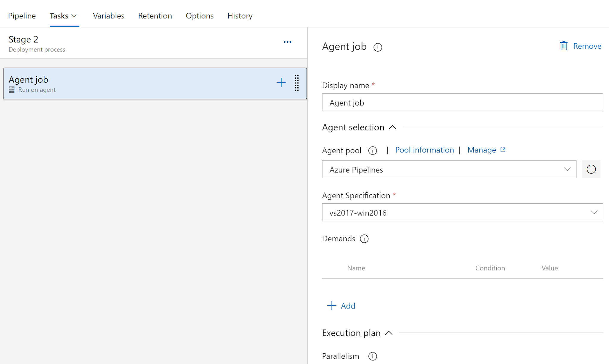This screenshot has width=609, height=364.
Task: Click the info icon next to Agent job heading
Action: point(378,47)
